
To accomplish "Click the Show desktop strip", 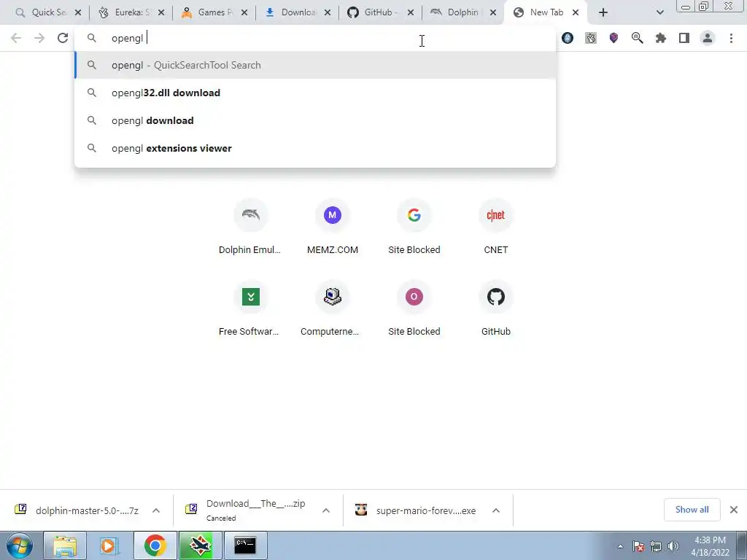I will (742, 545).
